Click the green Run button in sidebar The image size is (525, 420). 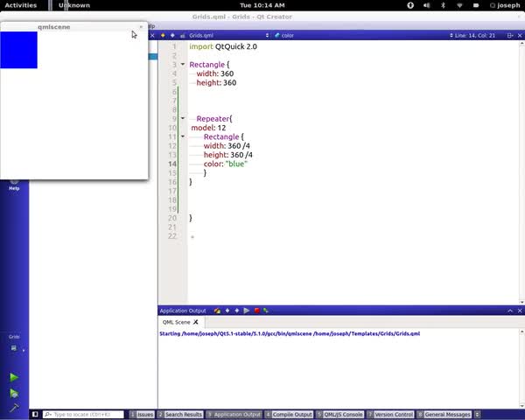click(x=14, y=377)
